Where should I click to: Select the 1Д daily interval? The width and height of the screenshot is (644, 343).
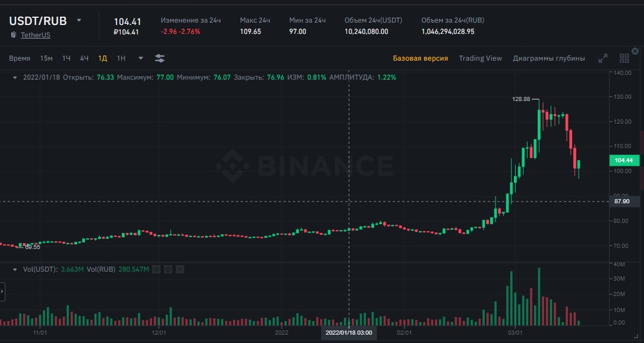[103, 58]
